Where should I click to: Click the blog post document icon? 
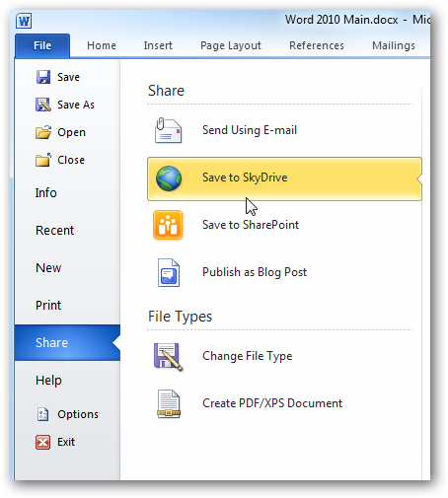(169, 272)
